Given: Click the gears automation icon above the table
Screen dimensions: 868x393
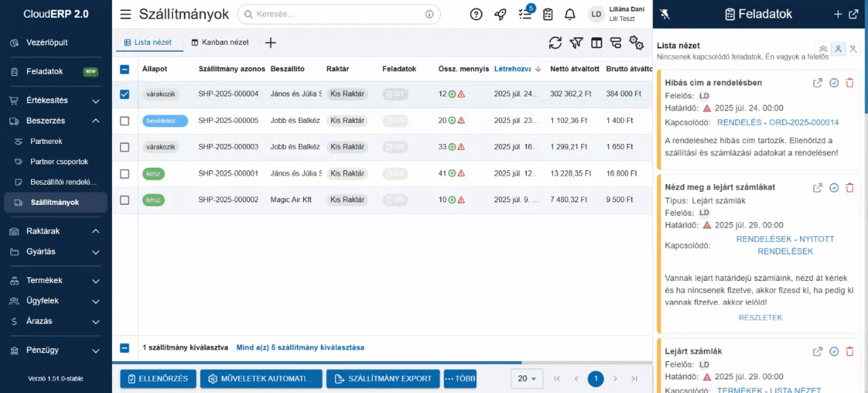Looking at the screenshot, I should tap(636, 42).
